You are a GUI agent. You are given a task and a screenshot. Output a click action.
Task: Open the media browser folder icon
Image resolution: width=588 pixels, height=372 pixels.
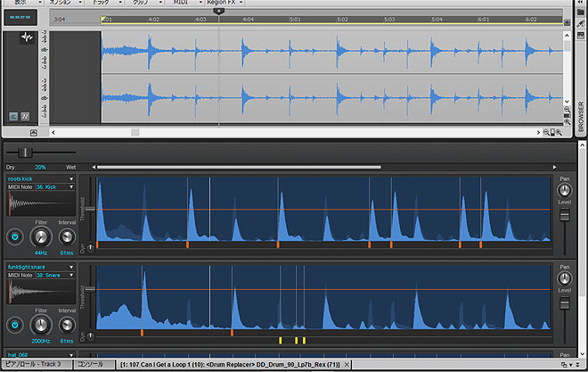click(x=581, y=12)
